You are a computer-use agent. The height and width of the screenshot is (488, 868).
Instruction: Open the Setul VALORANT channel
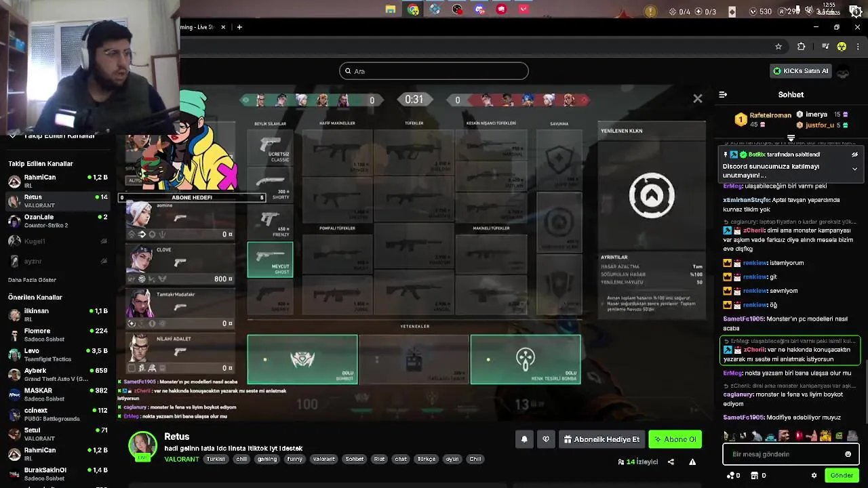point(58,434)
